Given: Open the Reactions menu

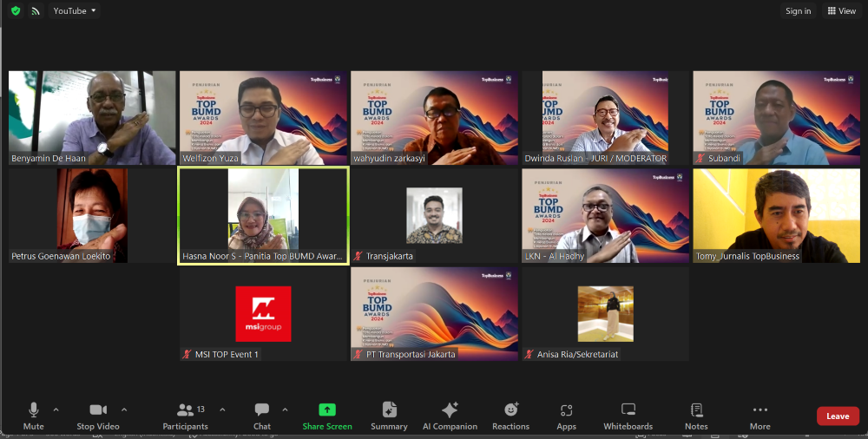Looking at the screenshot, I should coord(511,416).
